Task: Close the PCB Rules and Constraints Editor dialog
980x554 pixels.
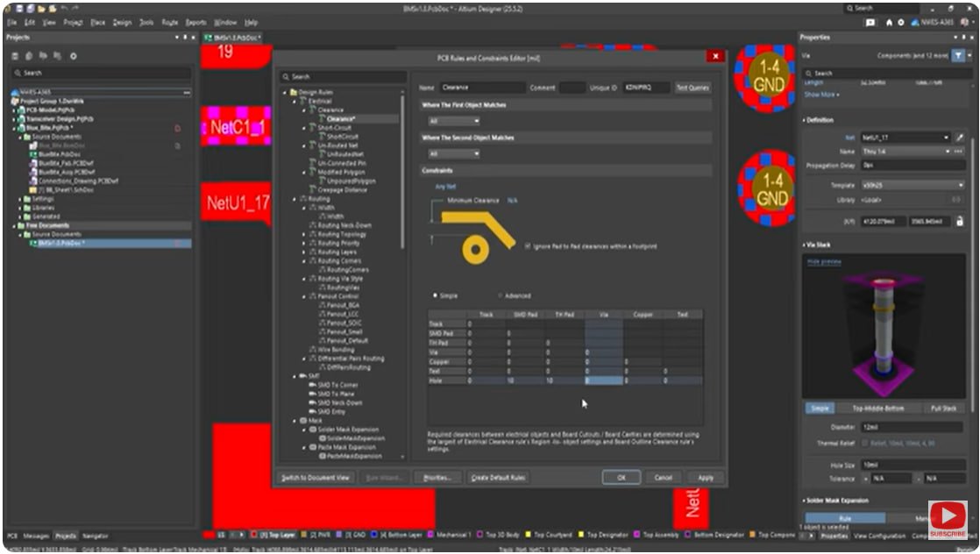Action: tap(715, 56)
